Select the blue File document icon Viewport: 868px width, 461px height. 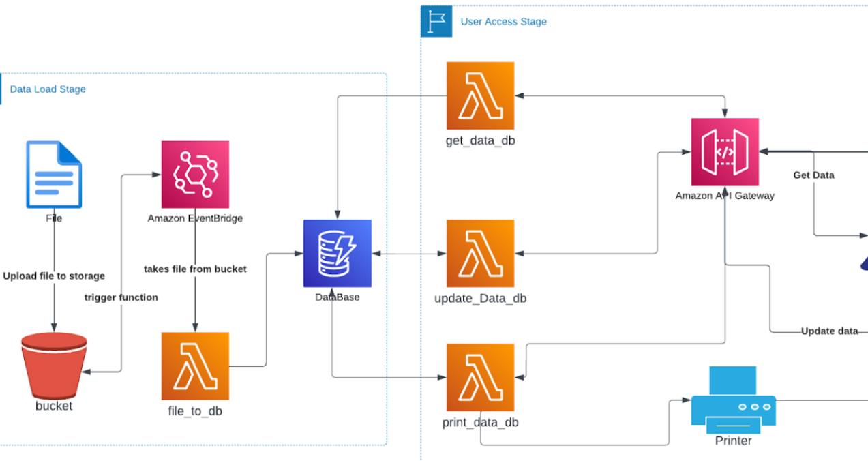click(54, 175)
